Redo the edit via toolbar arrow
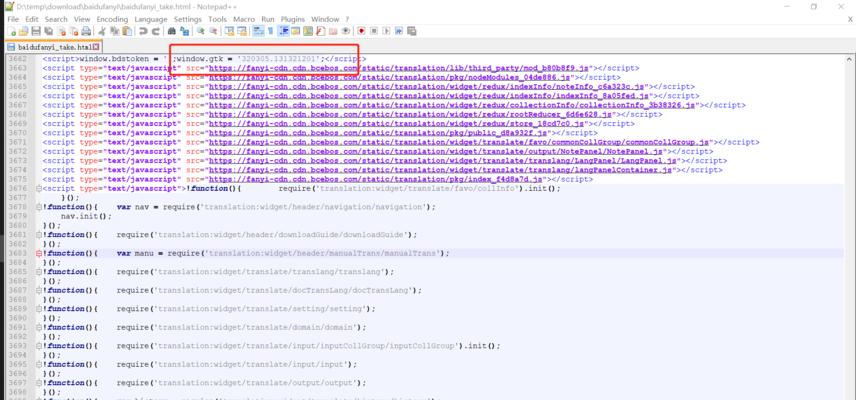 pos(156,31)
